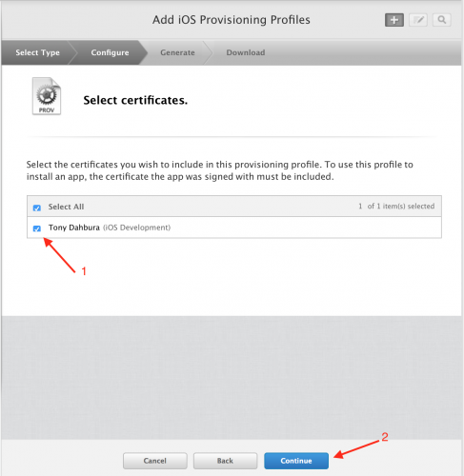Click the edit pencil icon

click(x=418, y=20)
